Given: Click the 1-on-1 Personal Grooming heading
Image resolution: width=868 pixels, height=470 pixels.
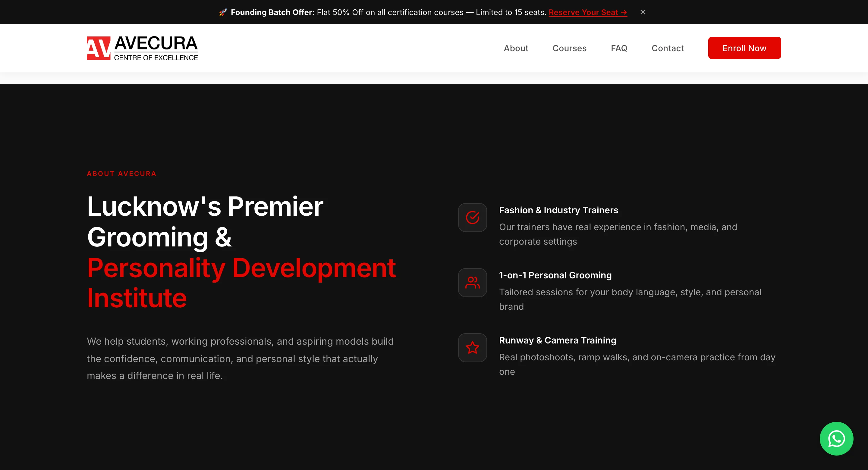Looking at the screenshot, I should (x=555, y=275).
